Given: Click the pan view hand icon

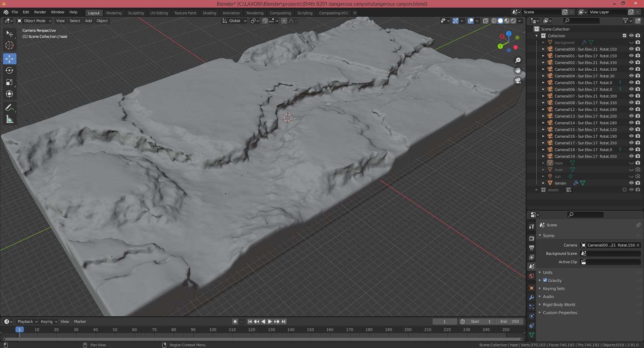Looking at the screenshot, I should coord(518,70).
